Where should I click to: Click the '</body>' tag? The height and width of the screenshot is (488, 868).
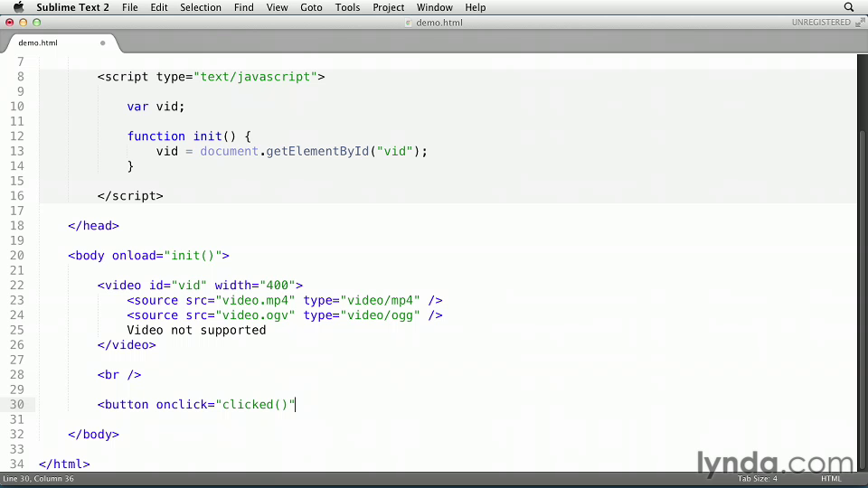93,435
